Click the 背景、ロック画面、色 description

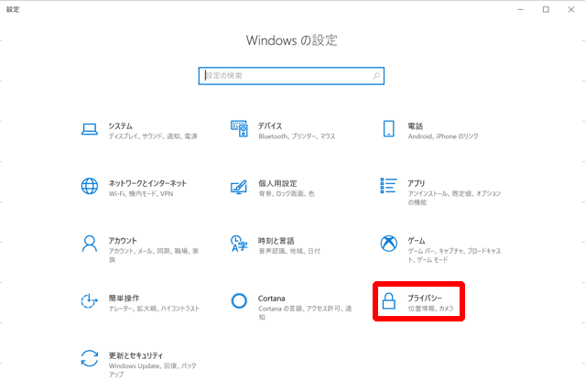[287, 194]
